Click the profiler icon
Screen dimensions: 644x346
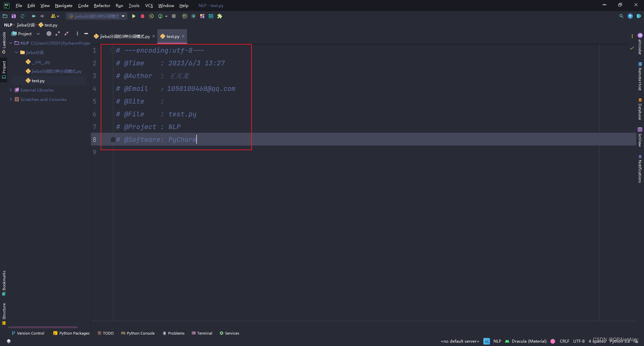click(x=160, y=16)
